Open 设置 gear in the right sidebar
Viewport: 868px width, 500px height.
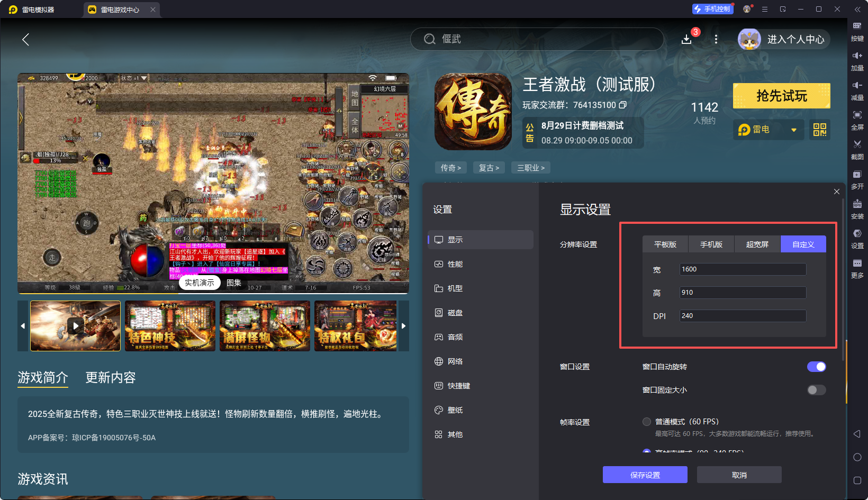(x=857, y=233)
